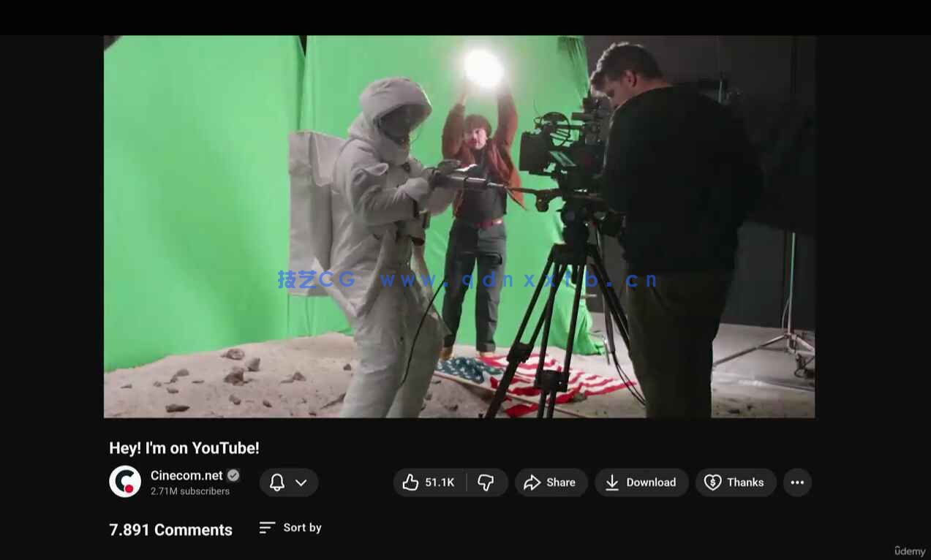
Task: Click the thumbs-down dislike icon
Action: pyautogui.click(x=486, y=483)
